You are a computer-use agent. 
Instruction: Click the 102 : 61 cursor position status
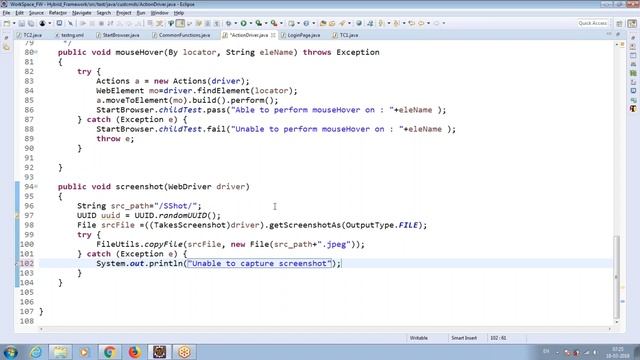[x=498, y=338]
